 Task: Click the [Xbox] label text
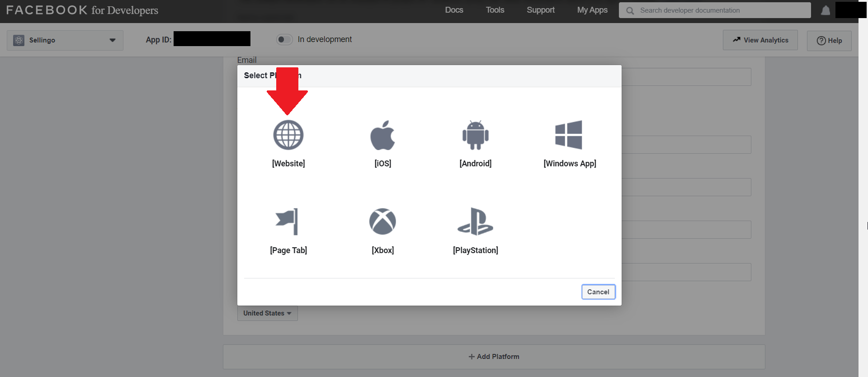(x=383, y=250)
